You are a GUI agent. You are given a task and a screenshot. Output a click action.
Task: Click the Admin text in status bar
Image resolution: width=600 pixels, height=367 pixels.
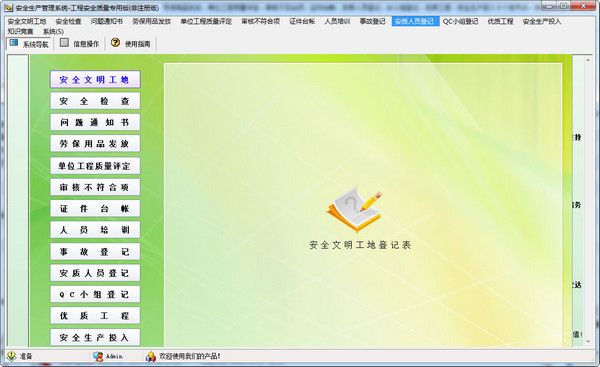pos(114,356)
